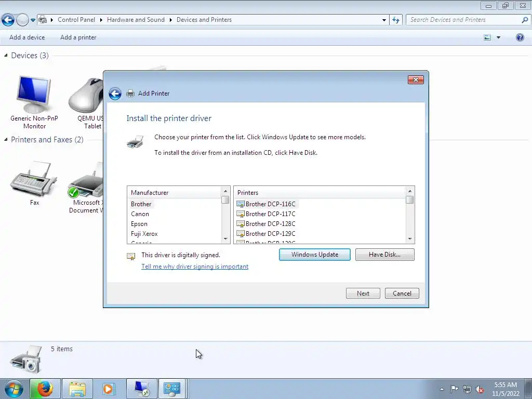
Task: Click the search magnifier icon
Action: pyautogui.click(x=525, y=20)
